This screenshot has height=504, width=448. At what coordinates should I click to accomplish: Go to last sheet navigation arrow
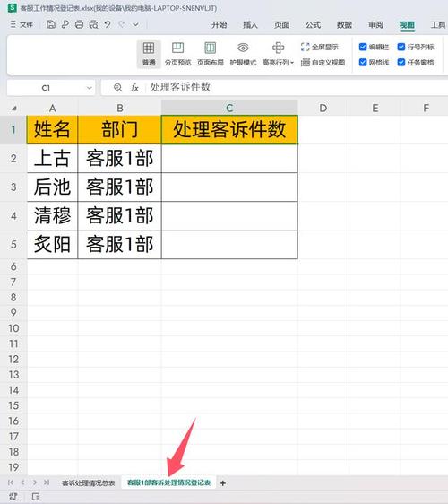coord(47,482)
